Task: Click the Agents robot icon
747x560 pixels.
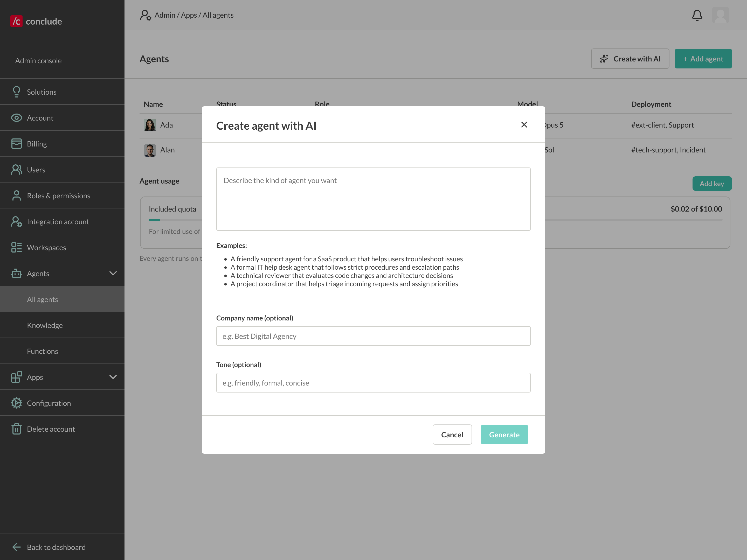Action: 16,274
